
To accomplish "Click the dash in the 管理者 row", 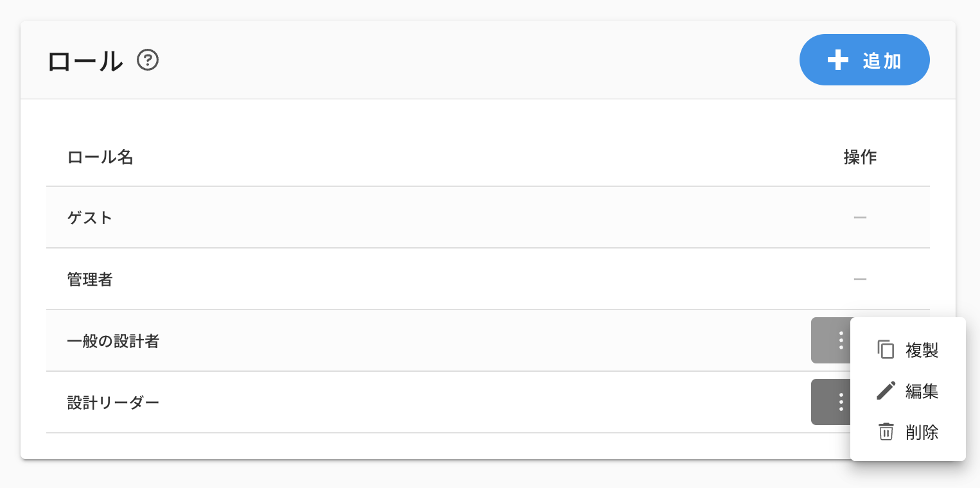I will 860,279.
